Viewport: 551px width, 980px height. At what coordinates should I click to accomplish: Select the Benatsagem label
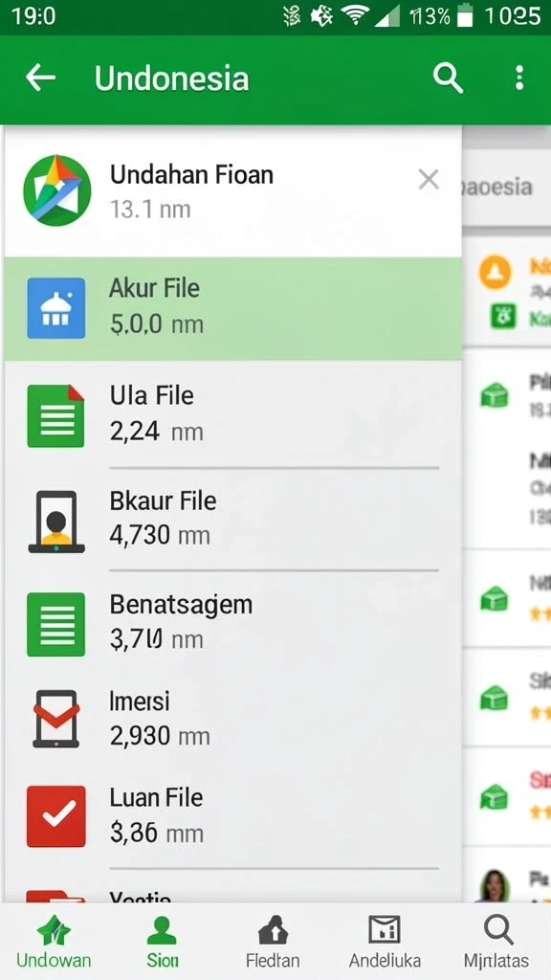tap(181, 606)
